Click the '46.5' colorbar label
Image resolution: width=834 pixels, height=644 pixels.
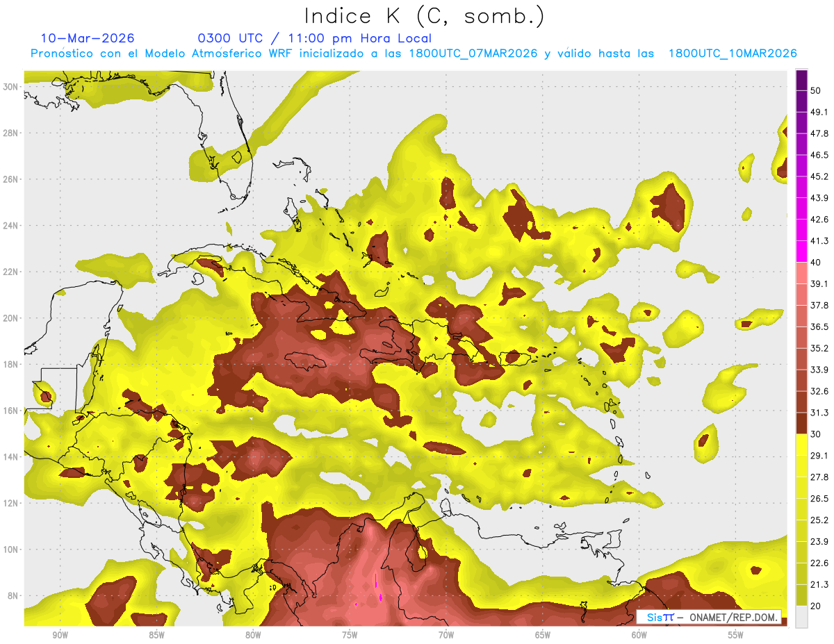[x=819, y=155]
